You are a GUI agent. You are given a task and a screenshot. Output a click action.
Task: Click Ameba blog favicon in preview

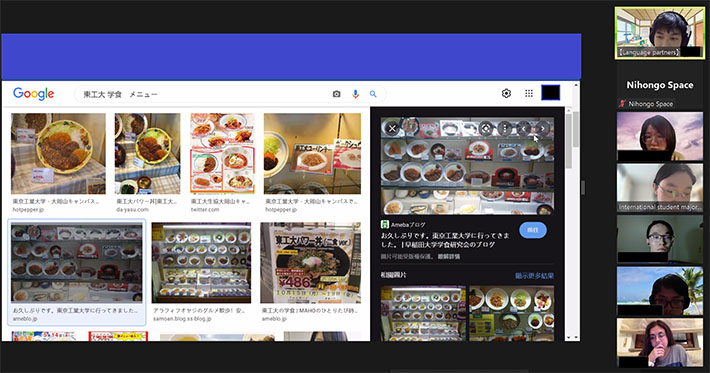(385, 224)
